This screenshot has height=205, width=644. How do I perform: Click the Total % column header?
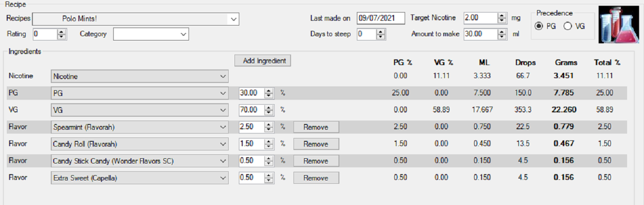607,62
